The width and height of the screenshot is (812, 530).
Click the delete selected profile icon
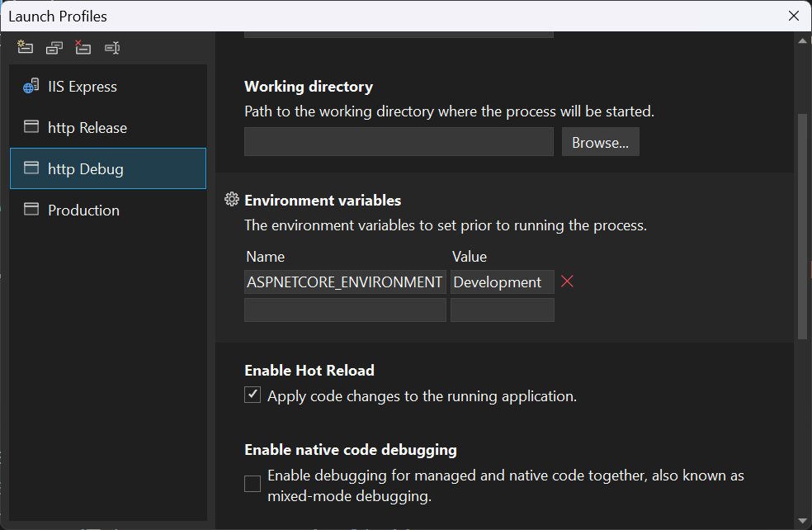83,48
